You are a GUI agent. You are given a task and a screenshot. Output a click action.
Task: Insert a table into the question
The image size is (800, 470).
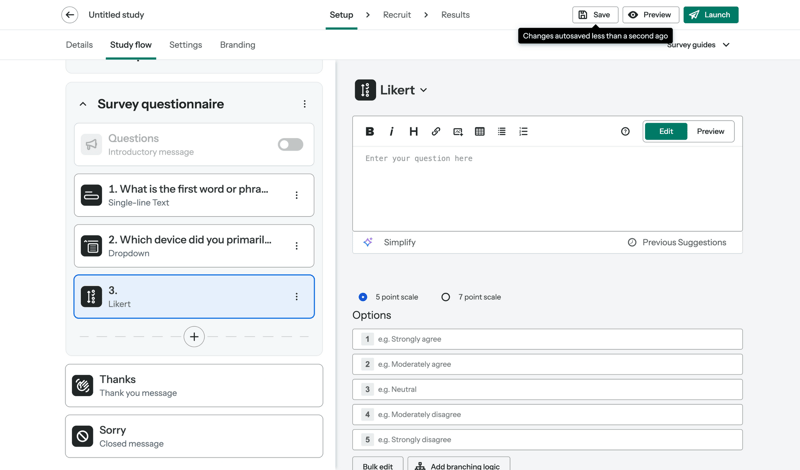[x=480, y=132]
